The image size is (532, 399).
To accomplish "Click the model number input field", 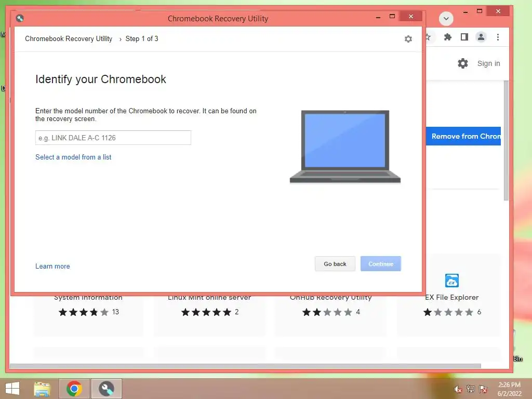I will pos(113,138).
